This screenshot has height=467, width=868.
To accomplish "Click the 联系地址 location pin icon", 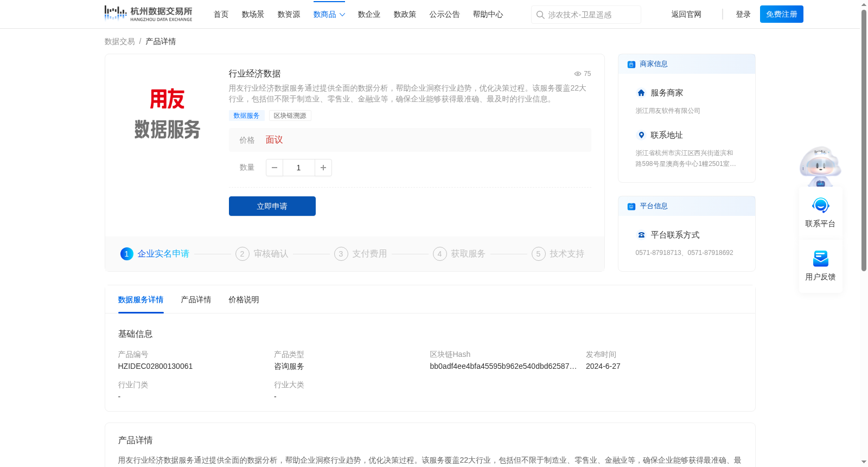I will [x=641, y=135].
